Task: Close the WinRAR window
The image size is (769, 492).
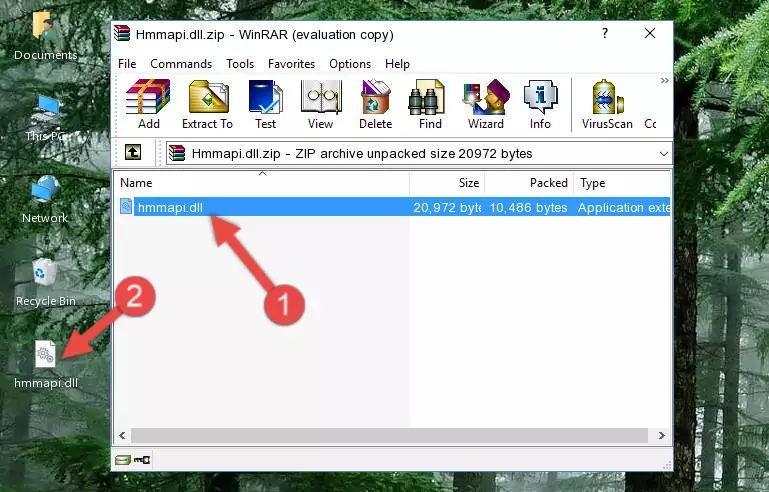Action: [650, 33]
